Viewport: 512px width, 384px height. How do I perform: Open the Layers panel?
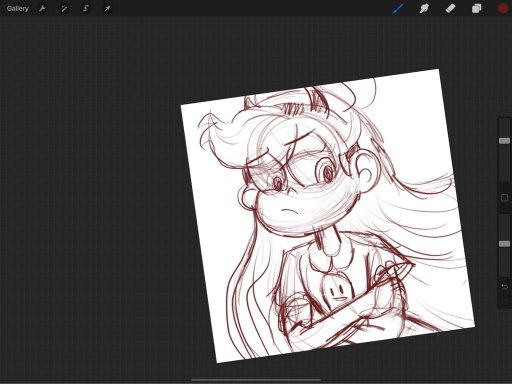tap(477, 9)
